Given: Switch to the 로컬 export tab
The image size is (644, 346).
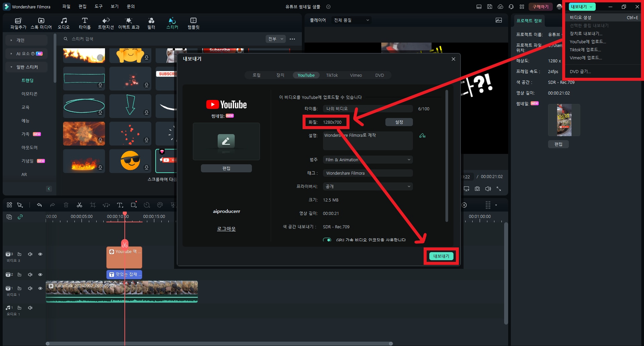Looking at the screenshot, I should point(257,75).
